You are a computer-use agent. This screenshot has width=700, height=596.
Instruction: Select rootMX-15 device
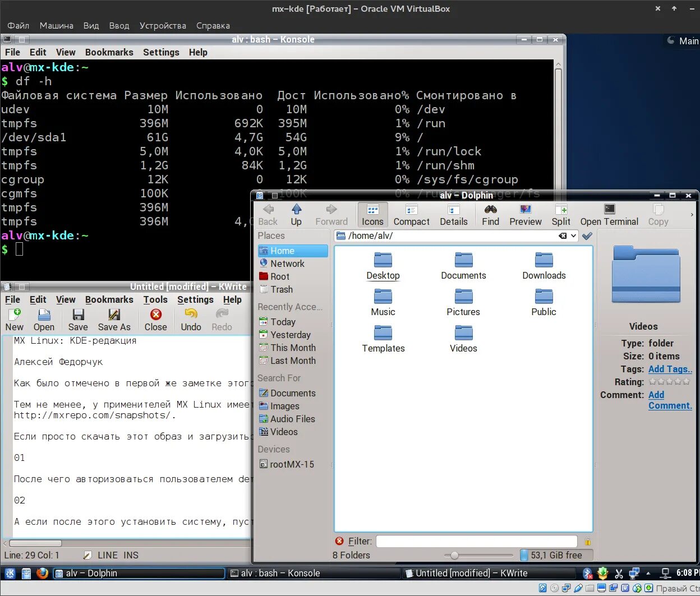coord(293,464)
